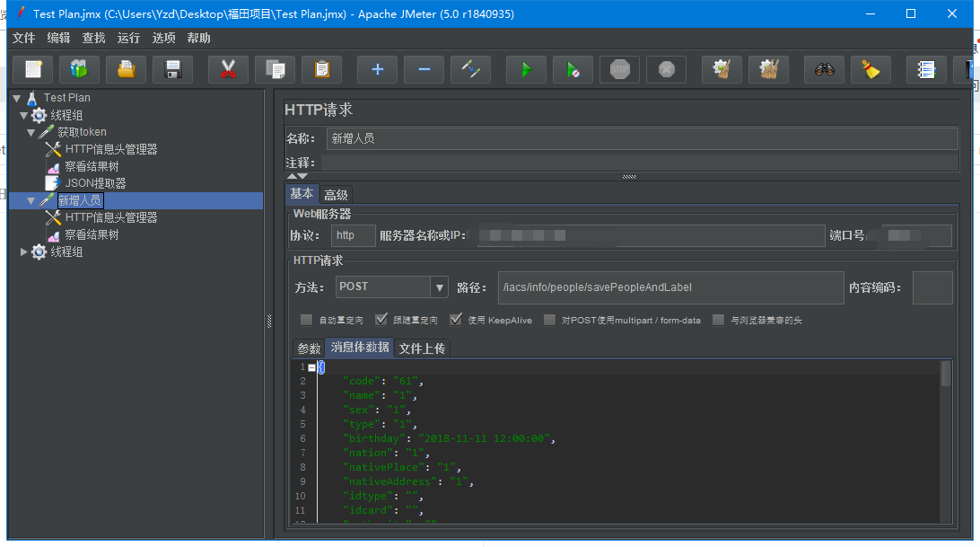Image resolution: width=980 pixels, height=547 pixels.
Task: Cut selection with scissors icon
Action: [x=228, y=69]
